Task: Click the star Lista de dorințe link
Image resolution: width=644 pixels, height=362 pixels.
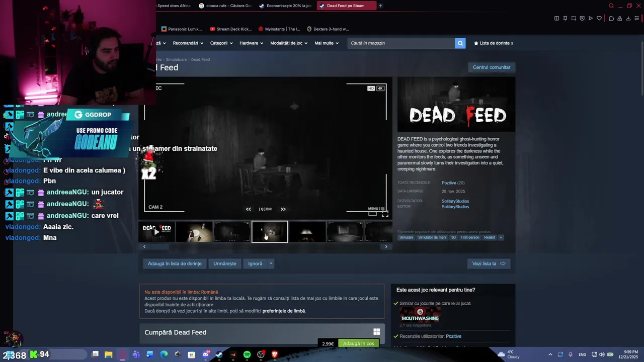Action: pyautogui.click(x=493, y=43)
